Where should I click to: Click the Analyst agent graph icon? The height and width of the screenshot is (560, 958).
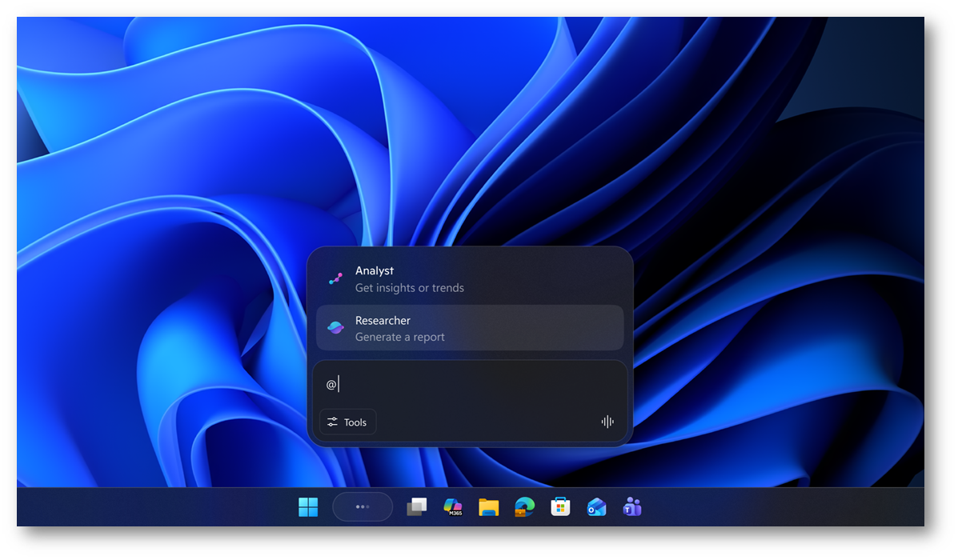point(335,279)
